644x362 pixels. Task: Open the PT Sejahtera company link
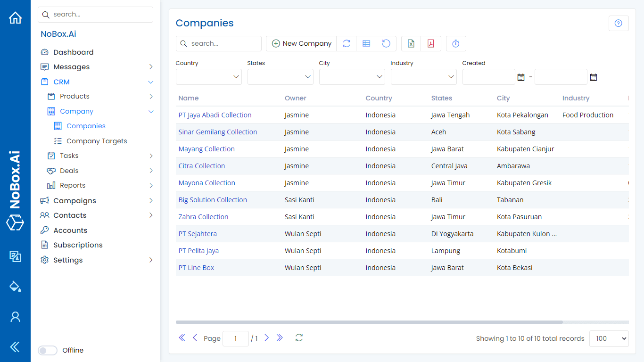coord(198,233)
